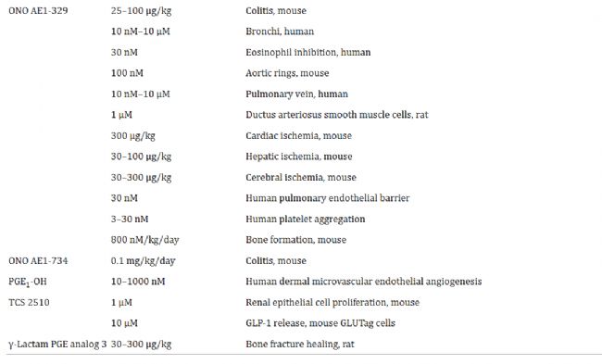Click Ductus arteriosus smooth muscle cells text
The image size is (602, 364).
click(x=329, y=115)
